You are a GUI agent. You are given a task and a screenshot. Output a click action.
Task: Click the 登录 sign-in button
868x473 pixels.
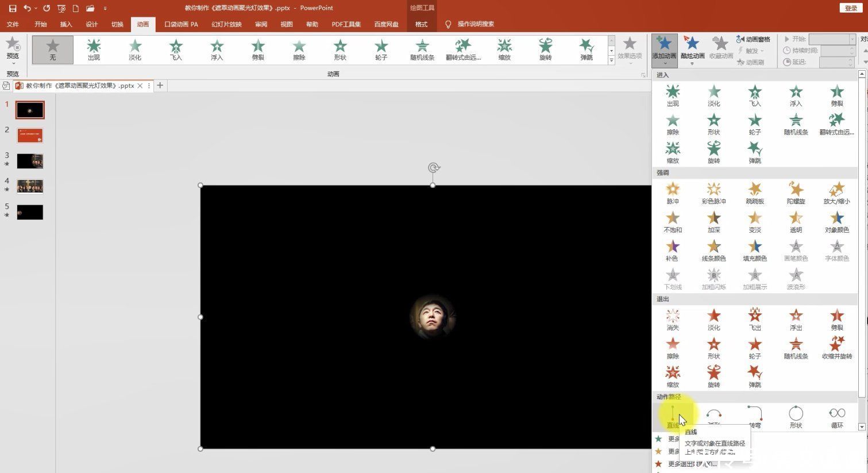851,8
